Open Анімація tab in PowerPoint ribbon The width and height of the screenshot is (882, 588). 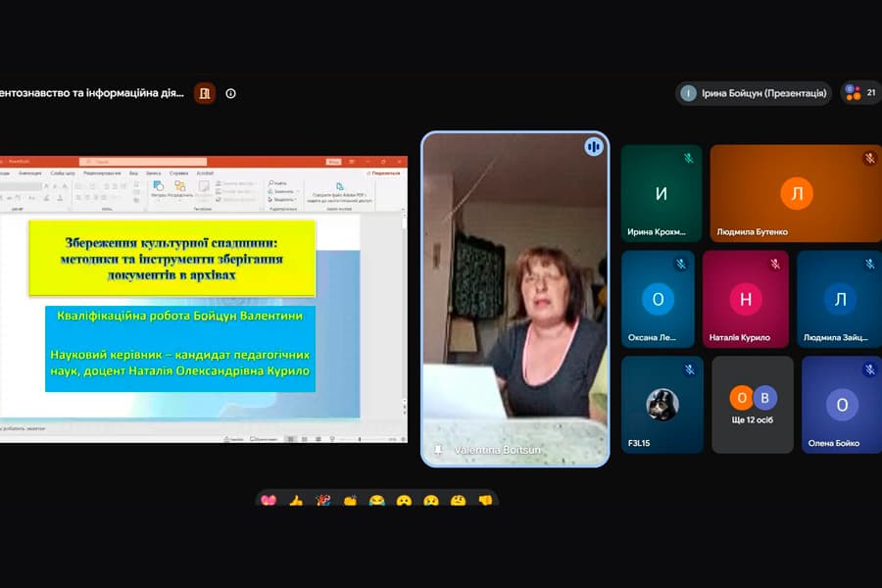click(x=29, y=173)
